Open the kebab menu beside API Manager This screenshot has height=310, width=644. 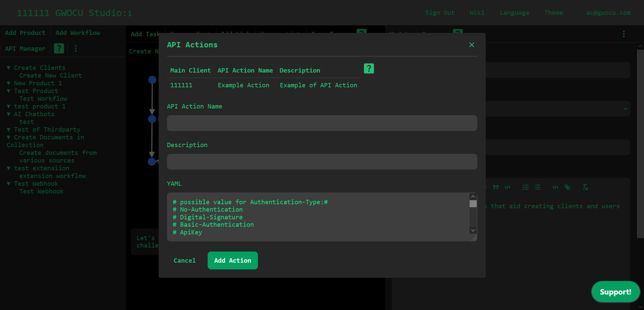point(76,48)
